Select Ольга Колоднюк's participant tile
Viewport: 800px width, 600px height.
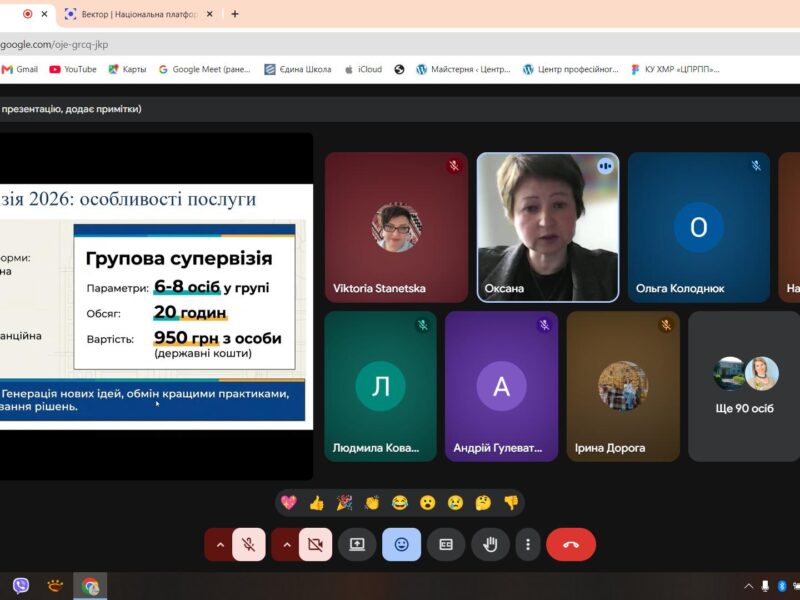pos(699,228)
